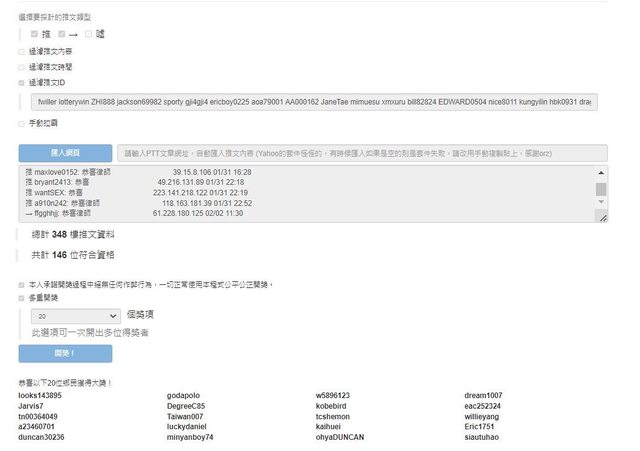Check the fair-draw pledge checkbox

[x=22, y=284]
